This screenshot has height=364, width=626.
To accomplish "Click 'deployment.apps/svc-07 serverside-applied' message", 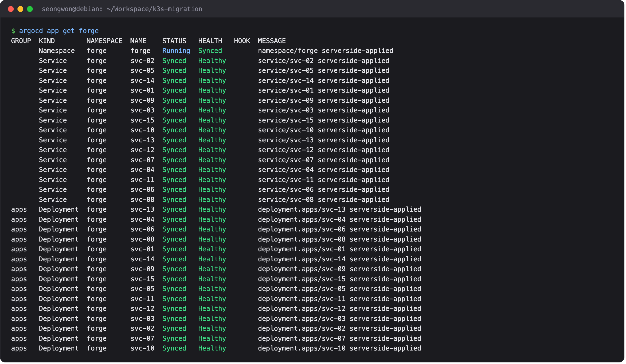I will [x=339, y=339].
